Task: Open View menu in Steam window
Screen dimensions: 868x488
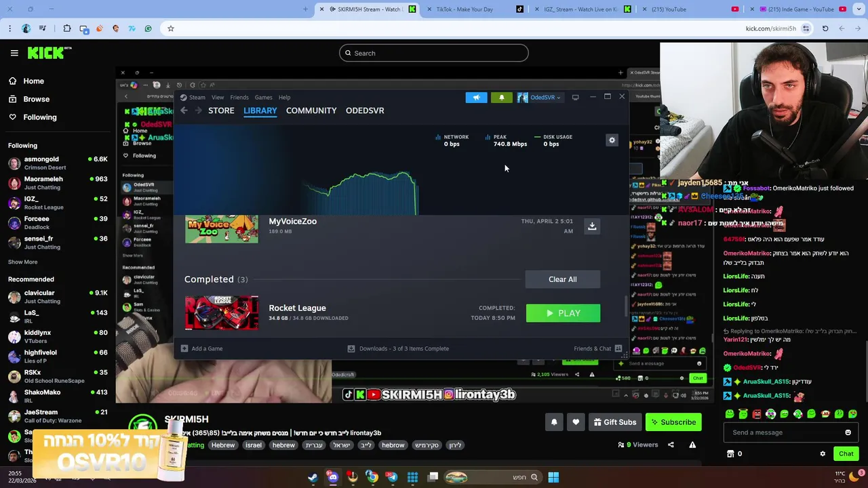Action: point(218,98)
